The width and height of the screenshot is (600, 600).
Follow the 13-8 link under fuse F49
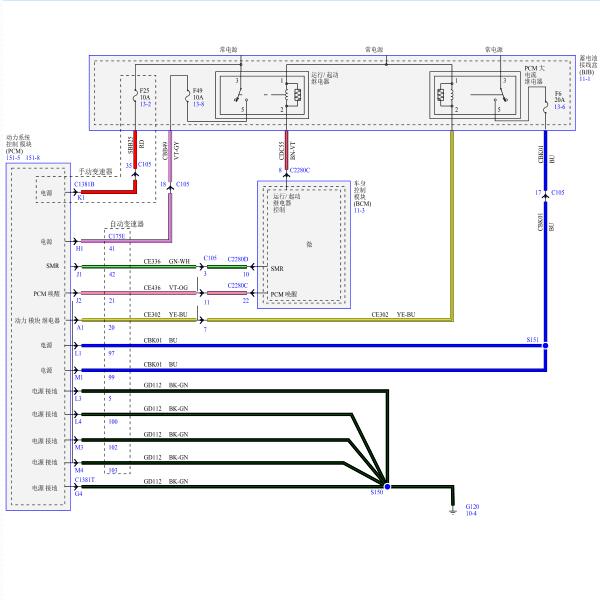pyautogui.click(x=198, y=104)
